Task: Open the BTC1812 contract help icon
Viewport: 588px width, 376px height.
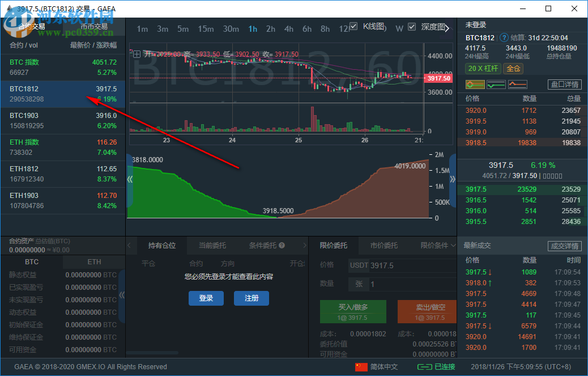Action: coord(504,37)
